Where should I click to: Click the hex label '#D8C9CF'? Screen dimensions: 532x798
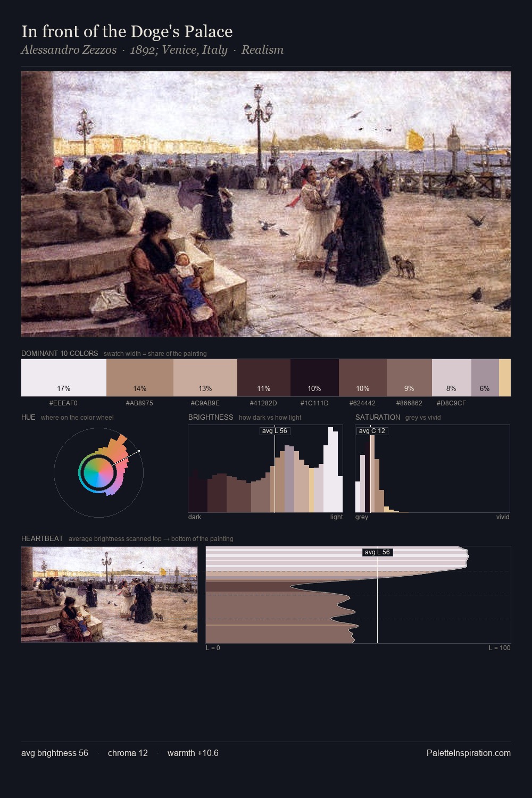(451, 403)
